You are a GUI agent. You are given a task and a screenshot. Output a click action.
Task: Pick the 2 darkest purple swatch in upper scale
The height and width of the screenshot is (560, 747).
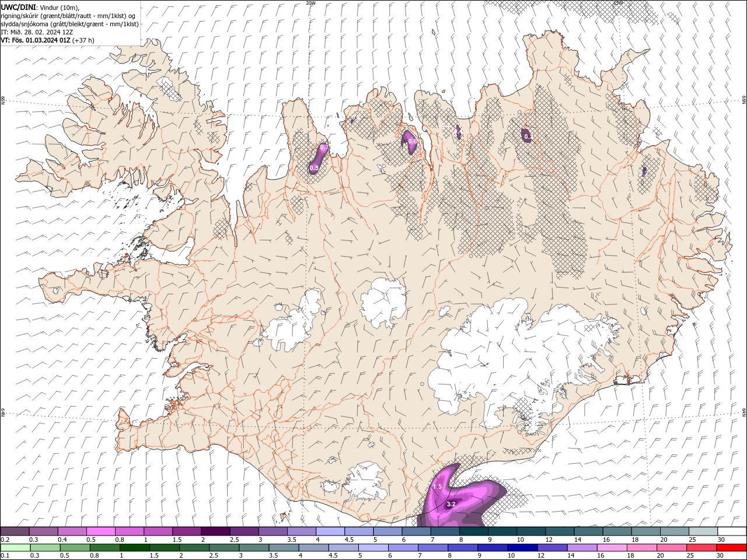pos(215,531)
